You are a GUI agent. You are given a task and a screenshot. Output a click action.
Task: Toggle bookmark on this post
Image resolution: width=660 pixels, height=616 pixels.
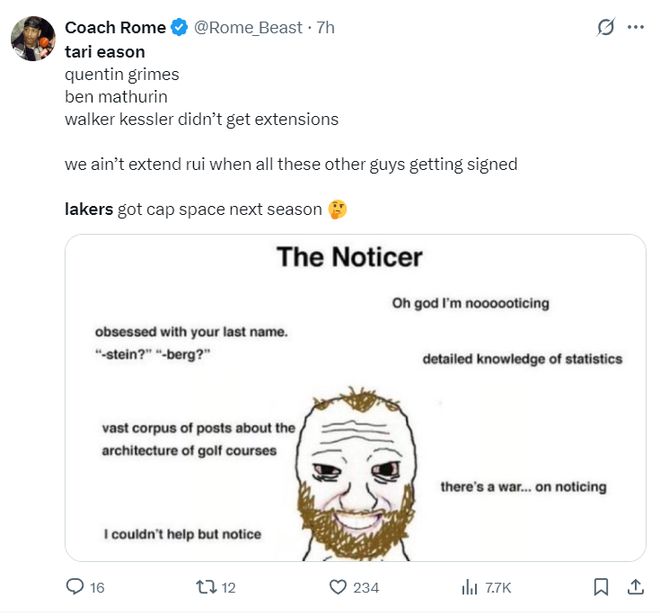coord(601,587)
